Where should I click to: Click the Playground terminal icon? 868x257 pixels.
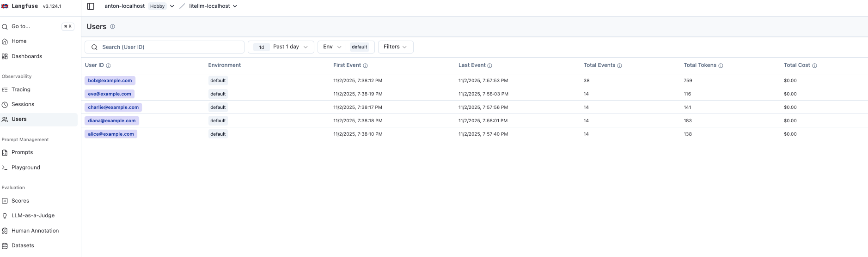pos(5,167)
